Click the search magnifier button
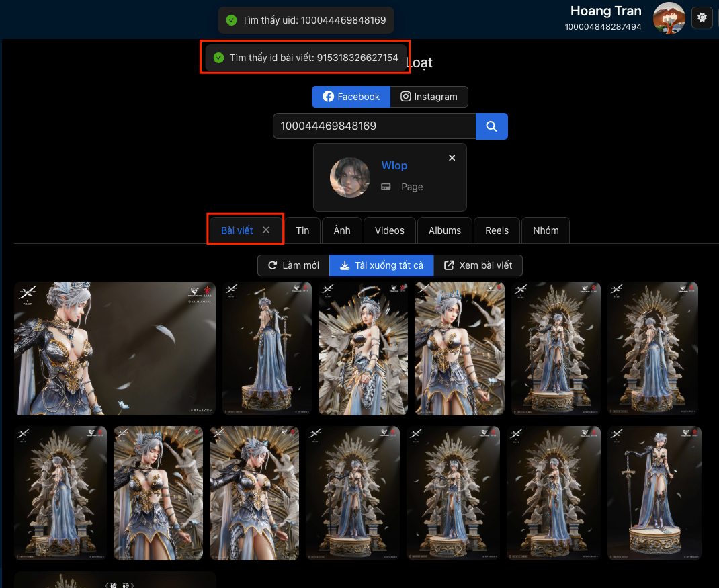The width and height of the screenshot is (719, 588). pos(492,126)
